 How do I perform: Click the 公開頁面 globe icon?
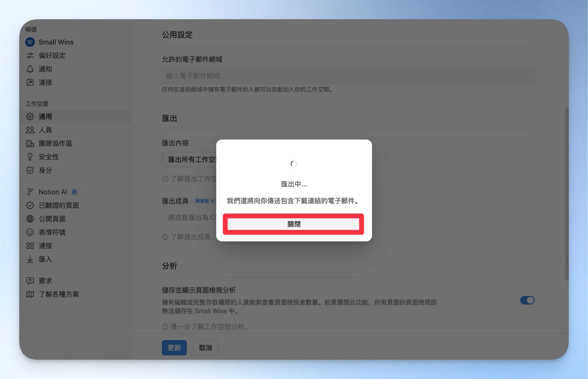point(30,219)
